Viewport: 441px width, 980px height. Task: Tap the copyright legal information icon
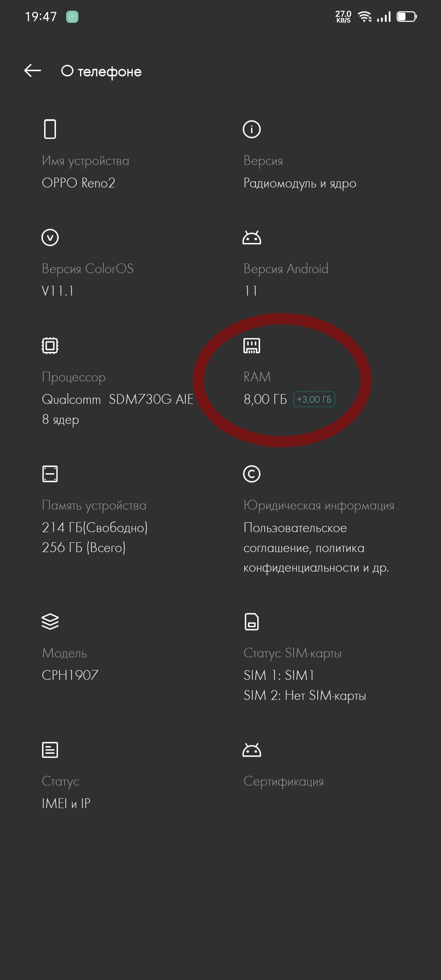[252, 474]
